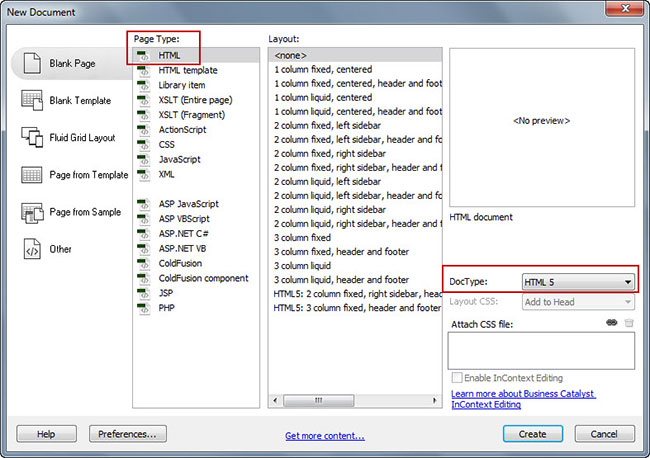This screenshot has height=458, width=650.
Task: Click the XML file icon
Action: 143,175
